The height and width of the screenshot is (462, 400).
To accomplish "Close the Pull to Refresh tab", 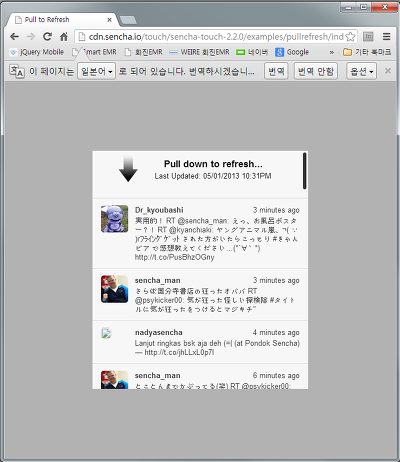I will click(109, 20).
